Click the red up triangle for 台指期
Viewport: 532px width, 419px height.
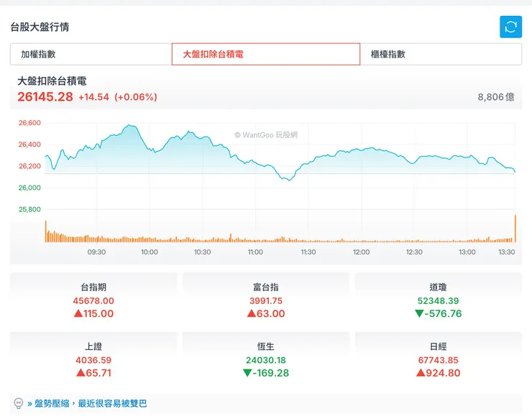[x=78, y=313]
